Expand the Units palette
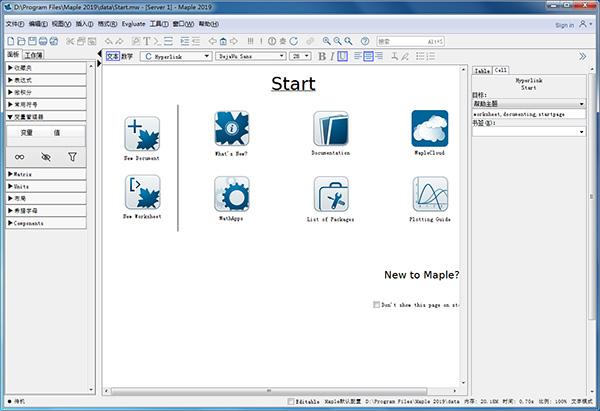This screenshot has height=411, width=600. pyautogui.click(x=46, y=186)
